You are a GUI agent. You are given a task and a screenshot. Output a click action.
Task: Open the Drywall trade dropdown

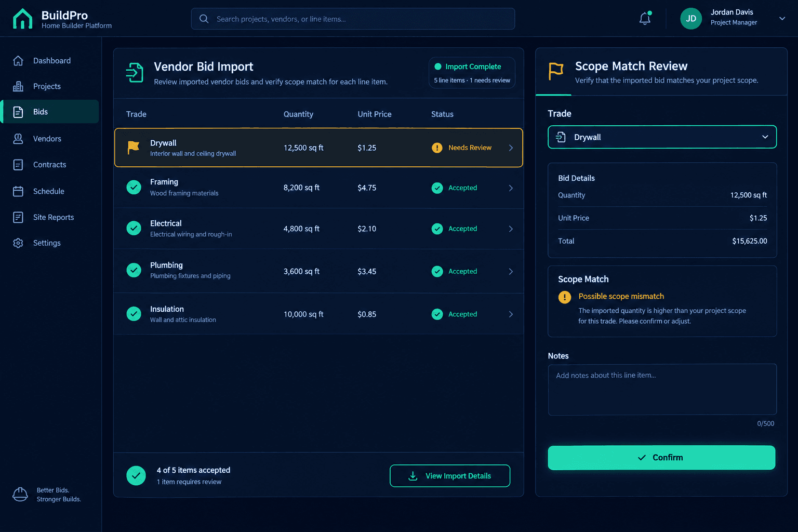[x=662, y=137]
